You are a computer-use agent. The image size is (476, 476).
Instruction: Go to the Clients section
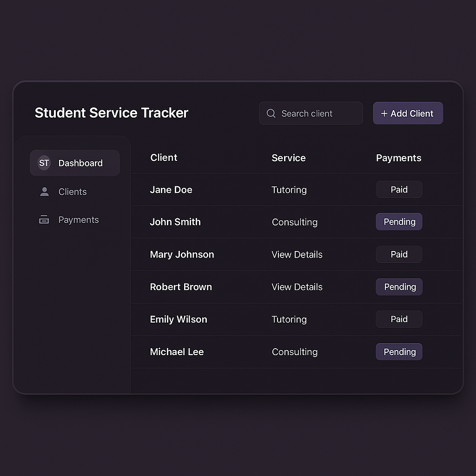(x=72, y=192)
